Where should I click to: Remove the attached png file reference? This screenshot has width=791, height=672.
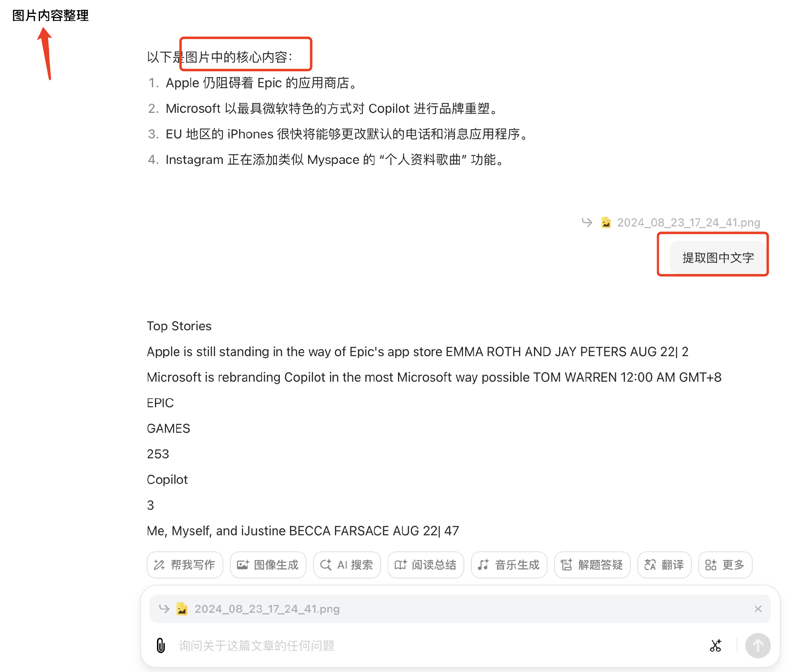point(758,609)
